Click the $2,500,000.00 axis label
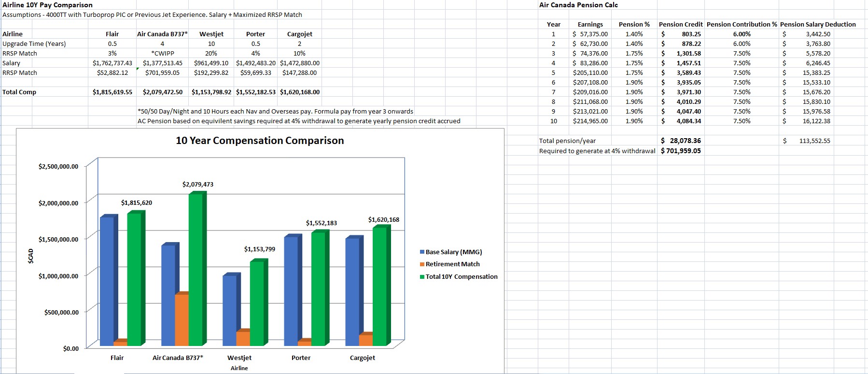 click(x=58, y=167)
